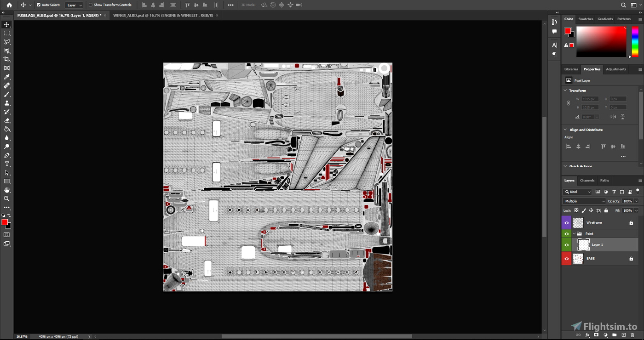This screenshot has width=644, height=340.
Task: Open the Auto-Select Layer dropdown
Action: coord(74,5)
